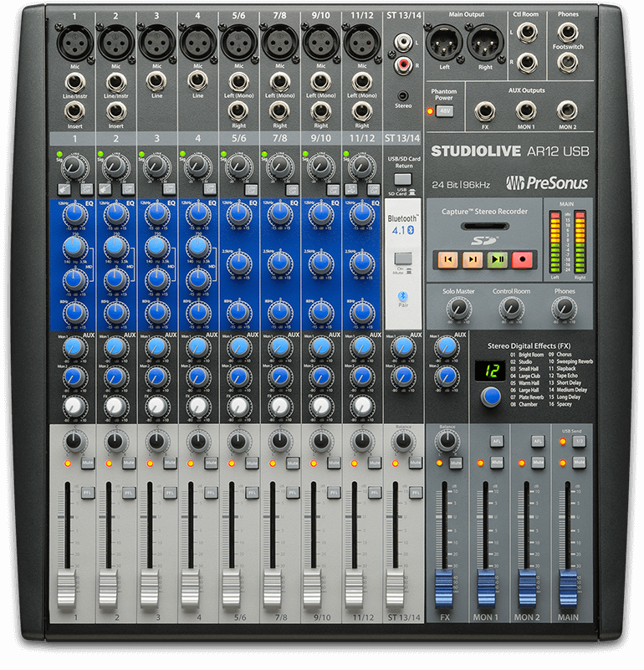Click the Main Output Left XLR connector
The width and height of the screenshot is (644, 670).
(x=444, y=43)
